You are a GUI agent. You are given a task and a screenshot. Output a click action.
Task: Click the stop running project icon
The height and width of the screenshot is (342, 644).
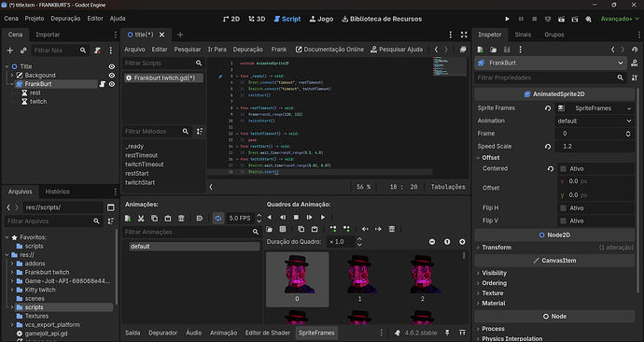click(535, 19)
